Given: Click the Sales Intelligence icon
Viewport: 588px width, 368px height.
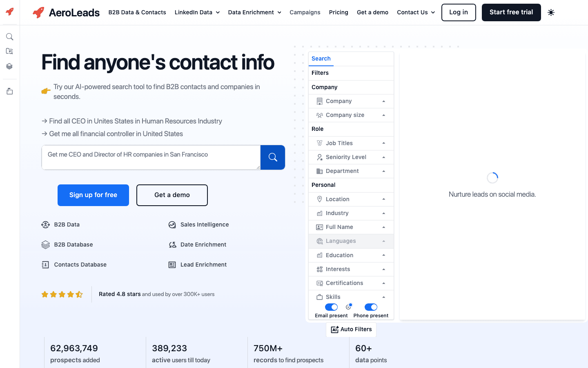Looking at the screenshot, I should pyautogui.click(x=172, y=224).
